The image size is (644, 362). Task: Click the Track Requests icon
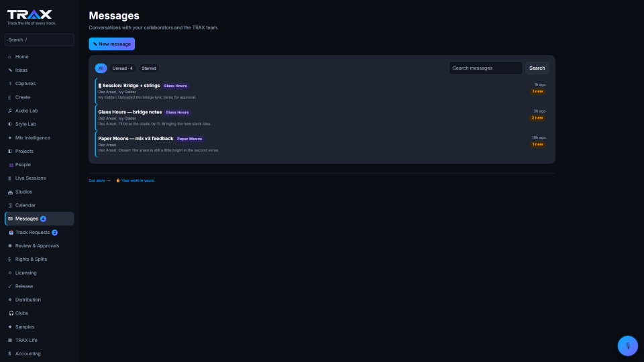pyautogui.click(x=11, y=233)
